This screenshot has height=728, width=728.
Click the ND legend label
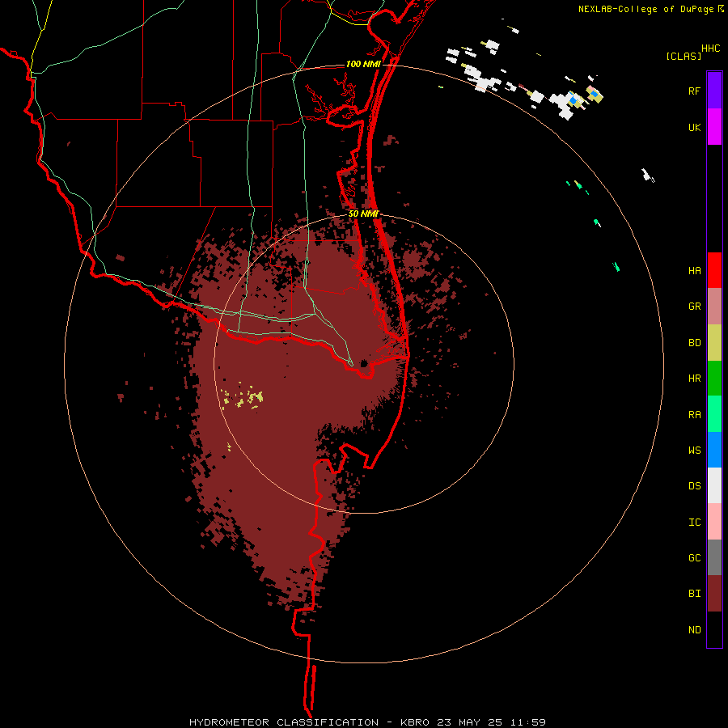pos(694,630)
